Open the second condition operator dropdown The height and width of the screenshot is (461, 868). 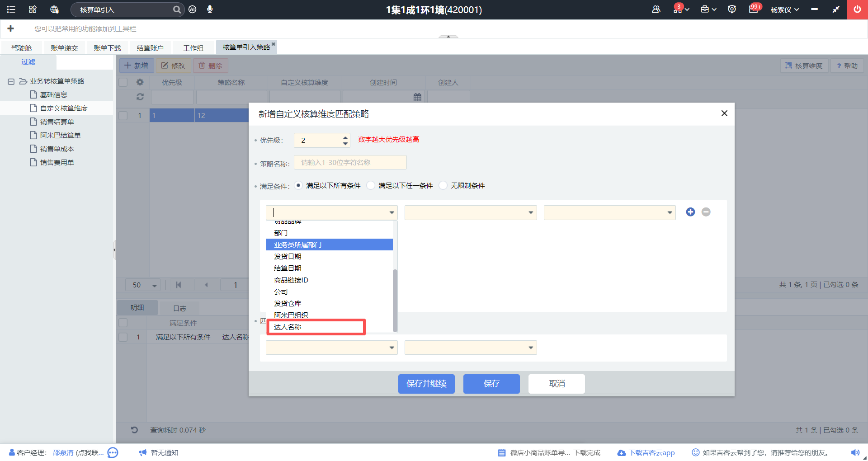470,212
